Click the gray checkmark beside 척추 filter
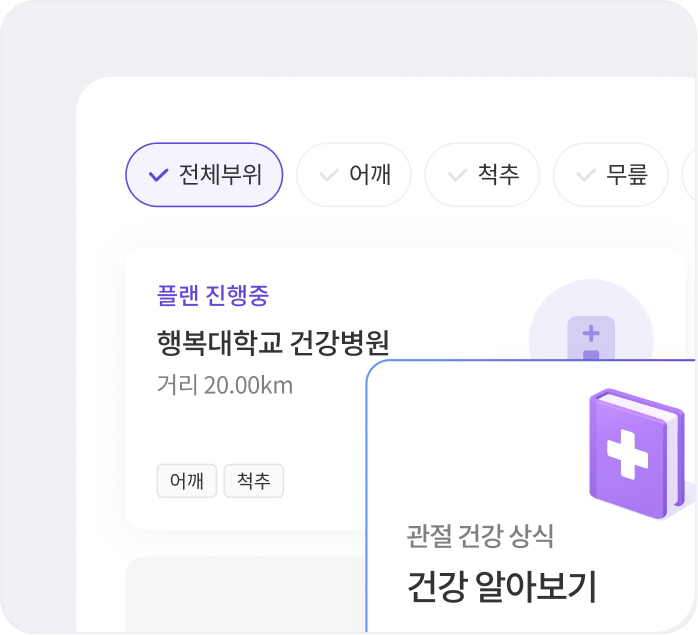The height and width of the screenshot is (635, 698). (457, 175)
